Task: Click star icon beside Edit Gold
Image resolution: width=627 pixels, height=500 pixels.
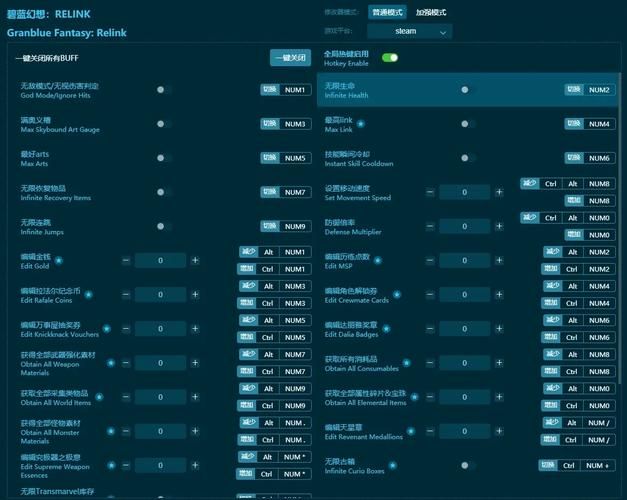Action: pos(59,261)
